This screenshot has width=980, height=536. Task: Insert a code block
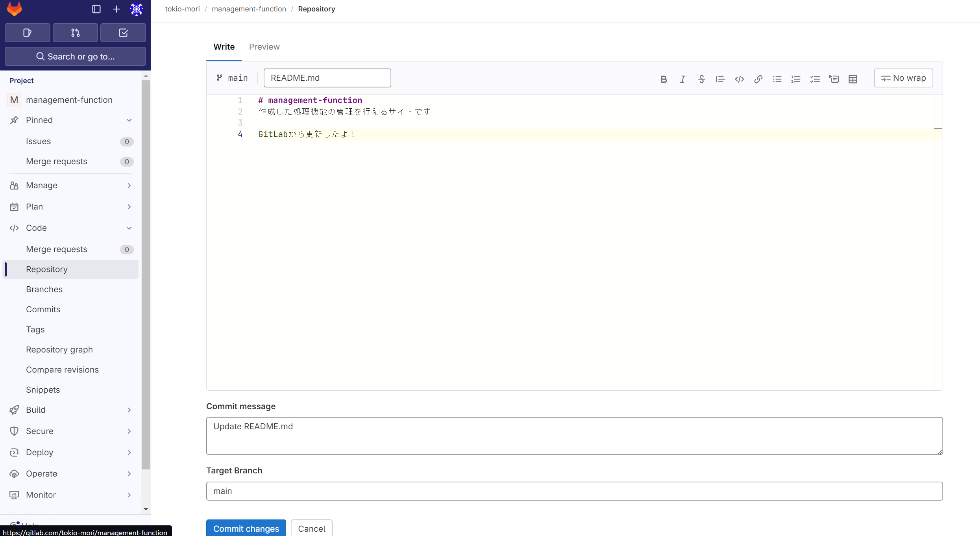pos(739,79)
